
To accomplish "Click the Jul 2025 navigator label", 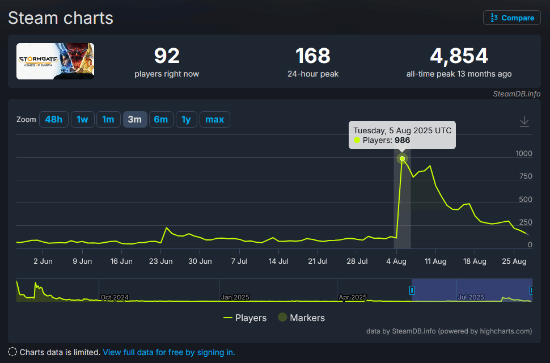I will [x=471, y=297].
